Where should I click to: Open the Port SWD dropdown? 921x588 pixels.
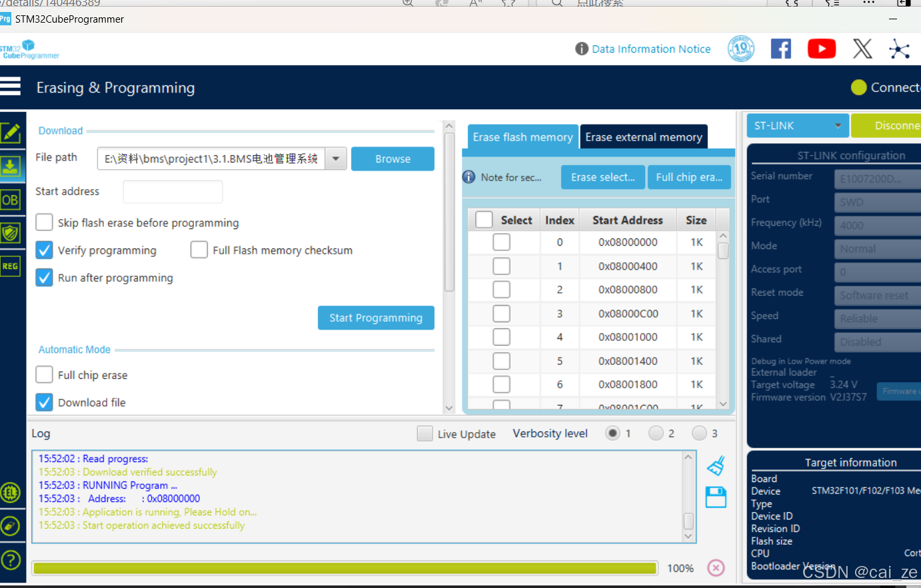click(x=878, y=202)
